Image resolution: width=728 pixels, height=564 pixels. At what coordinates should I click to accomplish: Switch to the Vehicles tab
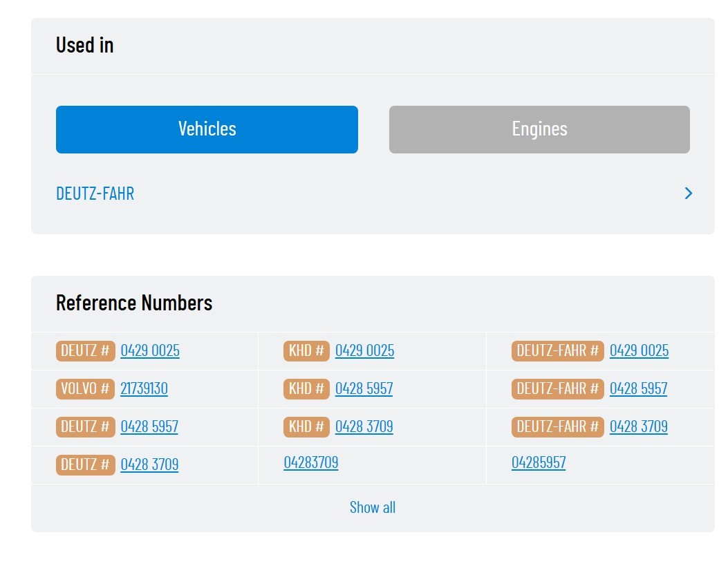click(207, 129)
